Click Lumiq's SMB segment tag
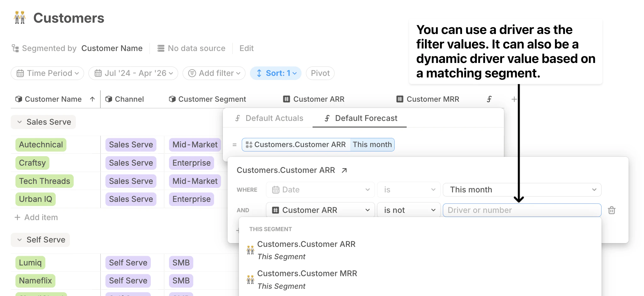Viewport: 644px width, 296px height. point(181,263)
